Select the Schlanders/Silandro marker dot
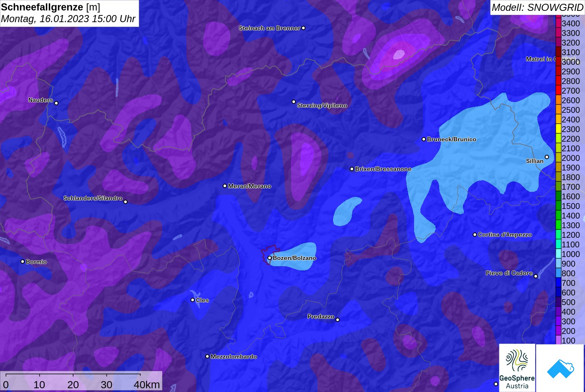The height and width of the screenshot is (392, 585). click(125, 202)
